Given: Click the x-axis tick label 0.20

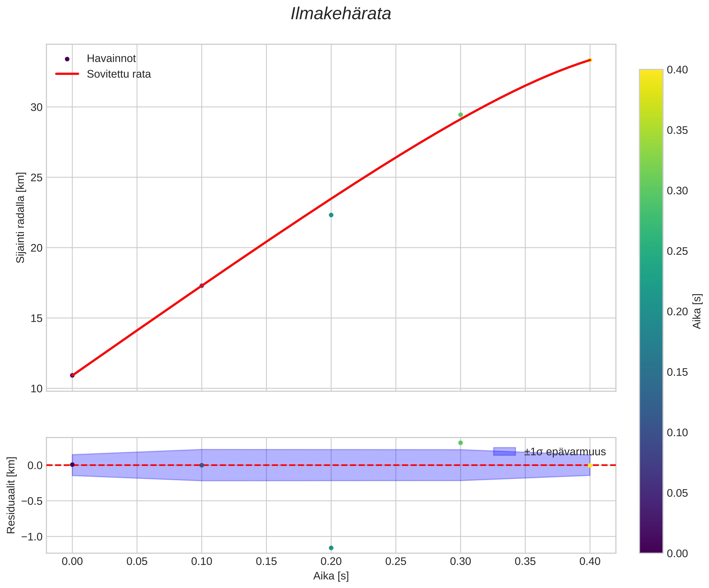Looking at the screenshot, I should pos(331,562).
